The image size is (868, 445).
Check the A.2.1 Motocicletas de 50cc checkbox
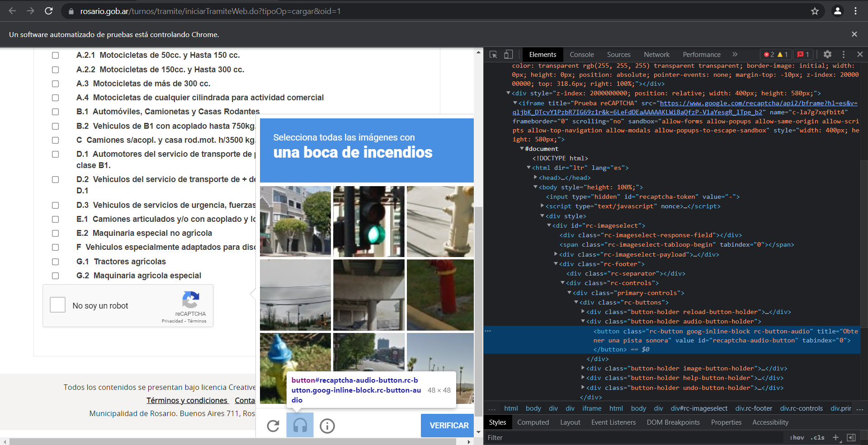click(56, 55)
